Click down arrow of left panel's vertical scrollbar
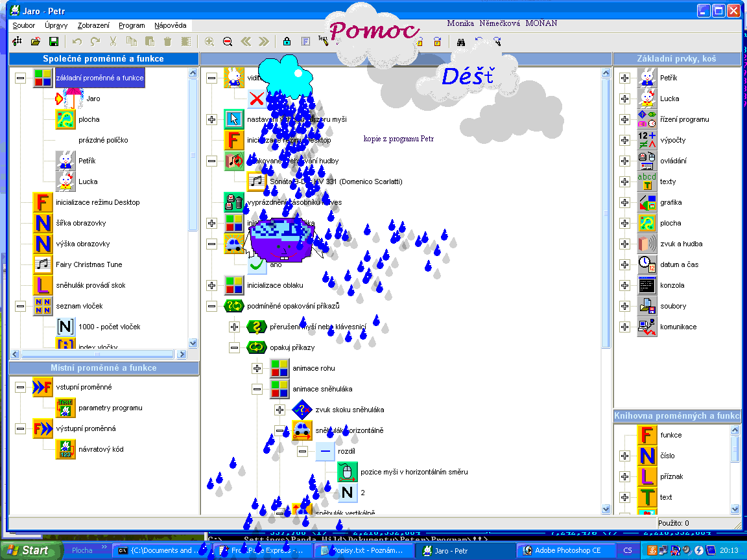Image resolution: width=747 pixels, height=560 pixels. coord(193,343)
